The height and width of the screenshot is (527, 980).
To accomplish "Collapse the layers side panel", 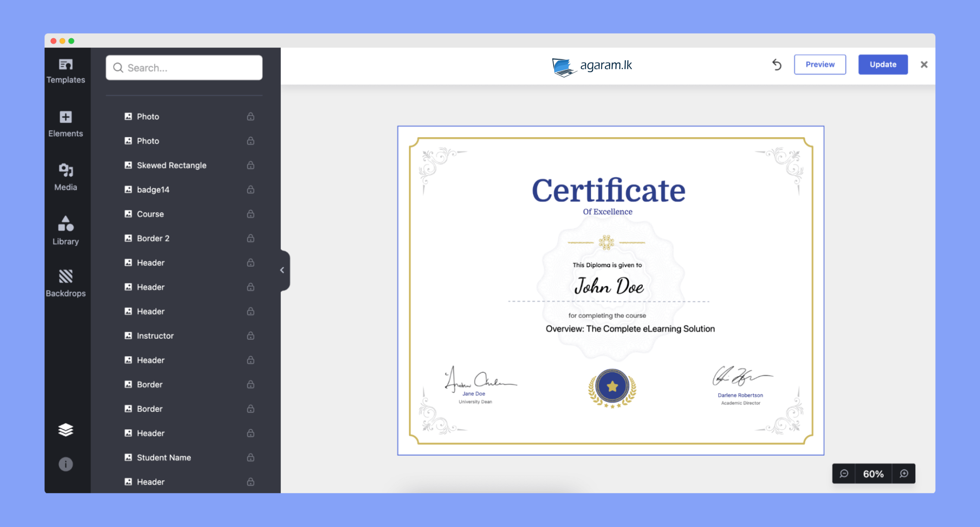I will (283, 270).
